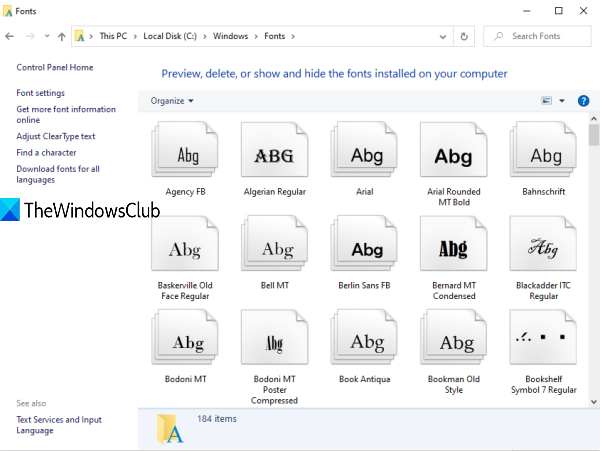Open Control Panel Home link

(x=55, y=67)
